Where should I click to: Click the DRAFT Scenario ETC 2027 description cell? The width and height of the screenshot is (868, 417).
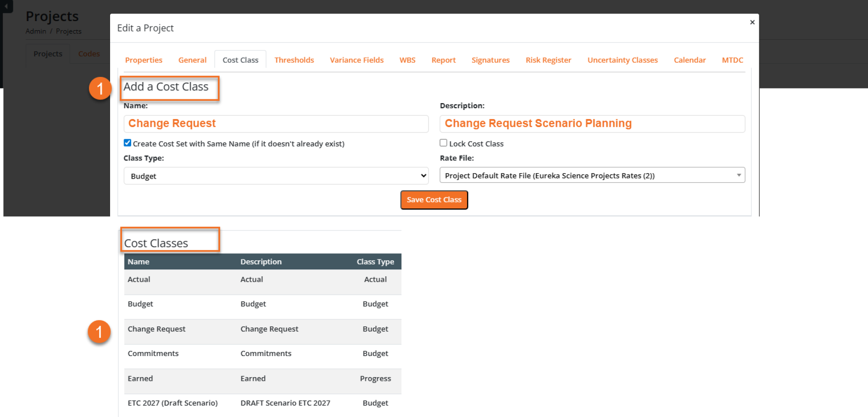[285, 403]
